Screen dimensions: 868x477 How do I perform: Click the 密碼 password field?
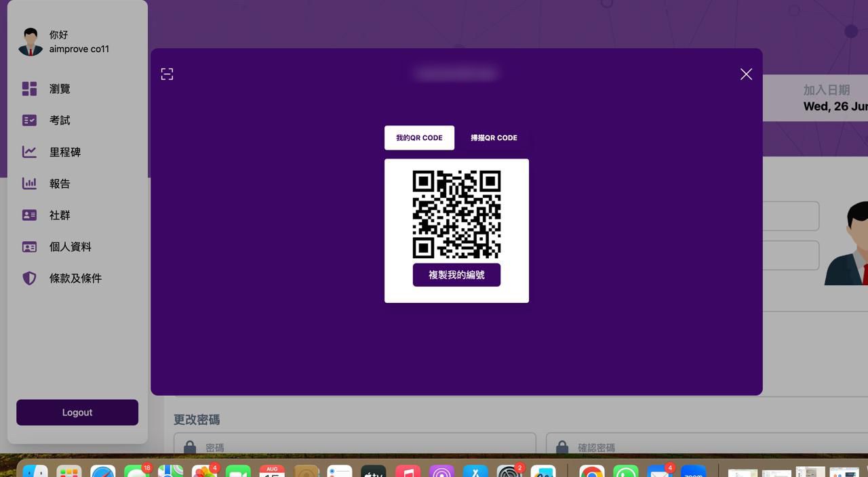(x=355, y=443)
